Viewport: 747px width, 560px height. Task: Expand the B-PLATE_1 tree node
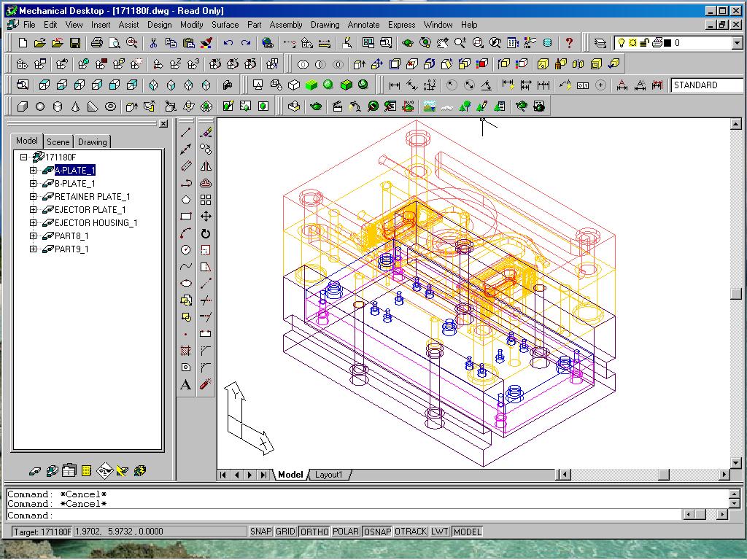33,183
